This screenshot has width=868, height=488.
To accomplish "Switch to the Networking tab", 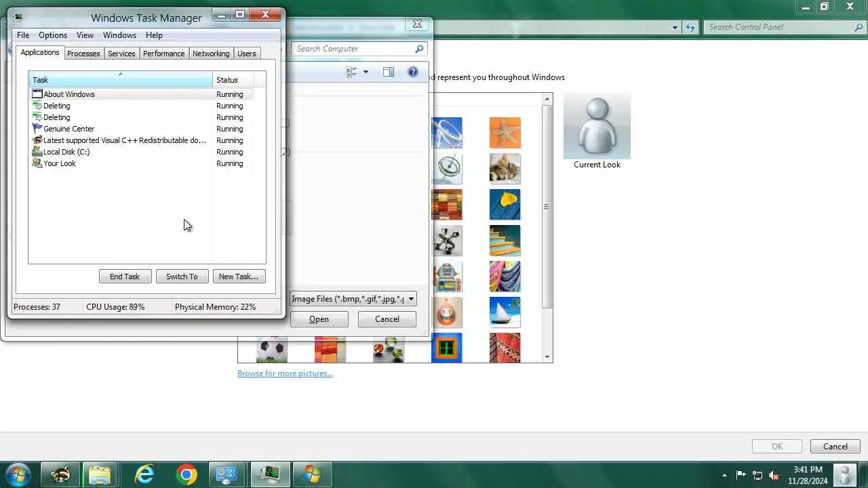I will click(x=211, y=54).
